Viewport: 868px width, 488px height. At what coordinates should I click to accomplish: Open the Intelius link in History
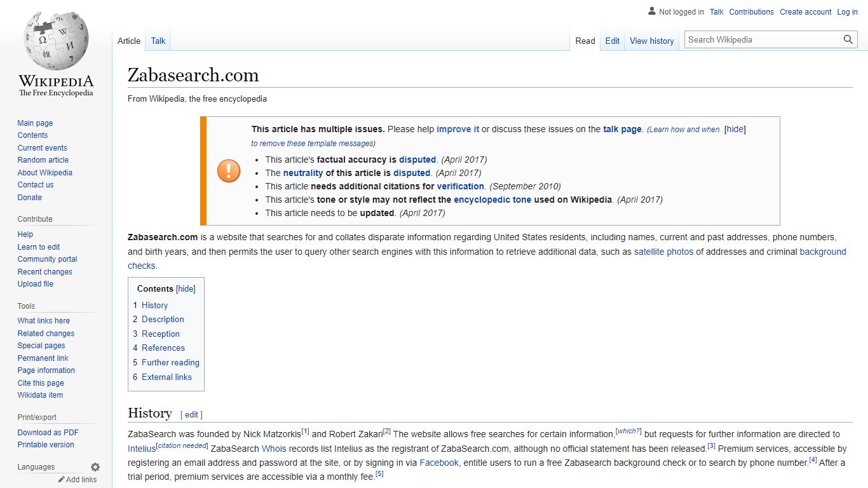(x=142, y=449)
